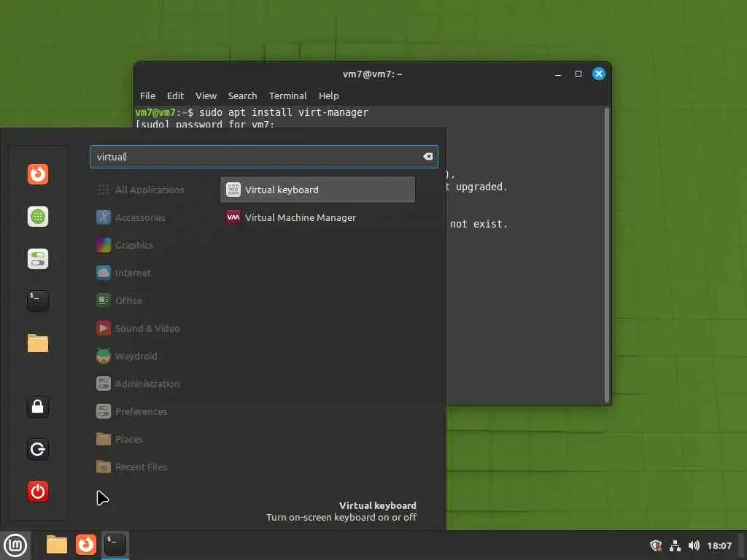
Task: Open the File menu in Terminal
Action: (x=147, y=96)
